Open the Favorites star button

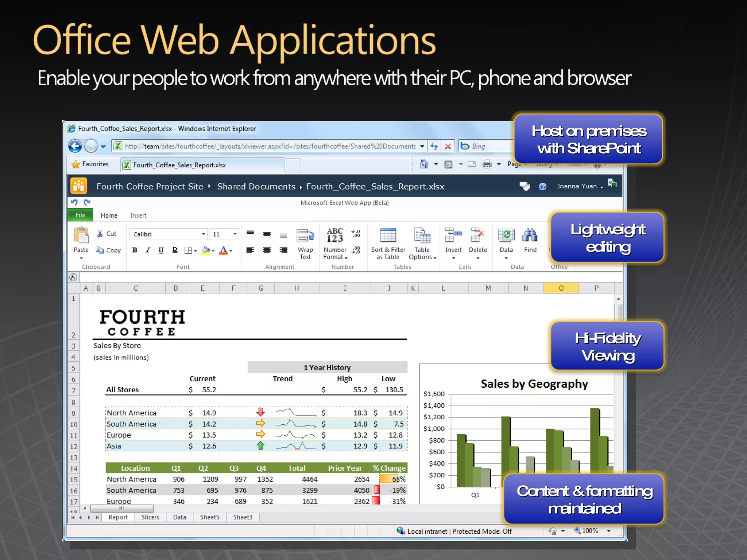tap(90, 164)
